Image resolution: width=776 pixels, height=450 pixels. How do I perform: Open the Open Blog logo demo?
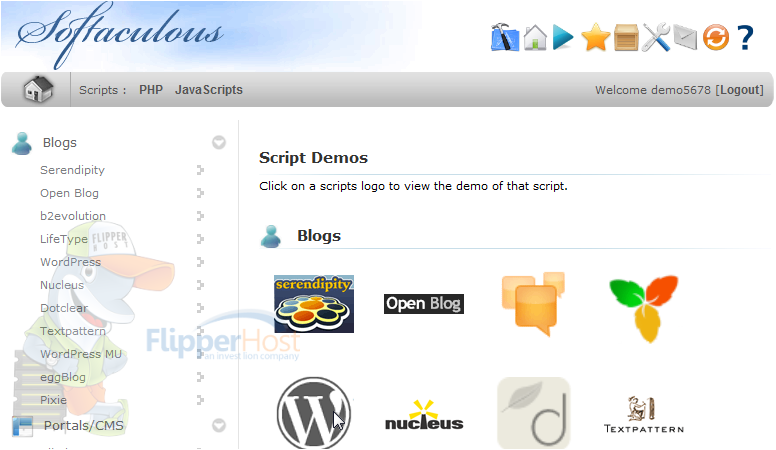tap(424, 303)
